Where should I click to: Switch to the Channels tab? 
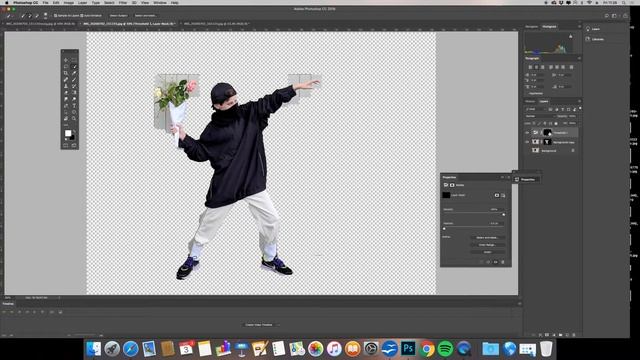click(x=530, y=101)
